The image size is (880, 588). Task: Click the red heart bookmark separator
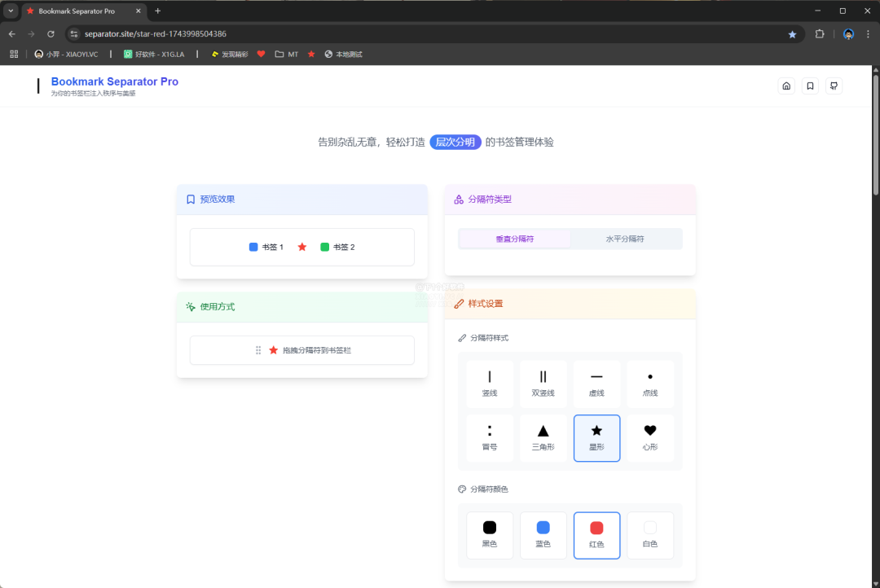pos(261,54)
